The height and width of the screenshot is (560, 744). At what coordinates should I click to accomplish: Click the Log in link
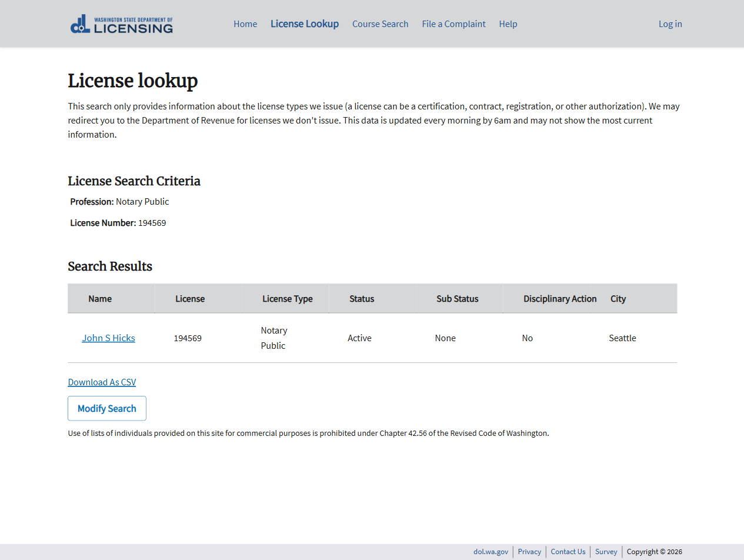coord(670,24)
